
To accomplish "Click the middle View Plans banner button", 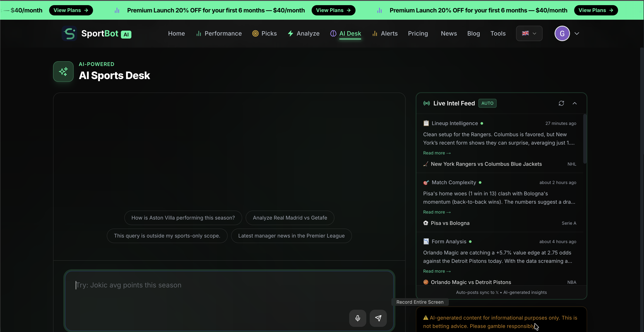I will [333, 10].
